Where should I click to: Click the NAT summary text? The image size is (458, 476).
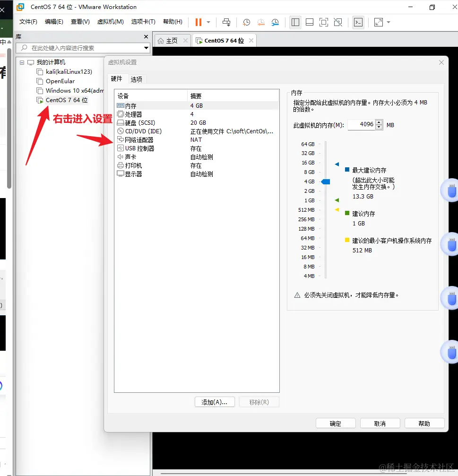coord(196,139)
